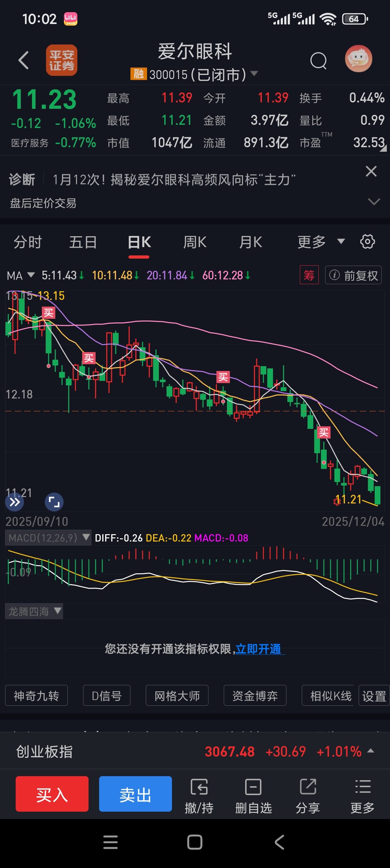Expand the 创业板指 index bar arrow
This screenshot has height=868, width=390.
tap(370, 751)
